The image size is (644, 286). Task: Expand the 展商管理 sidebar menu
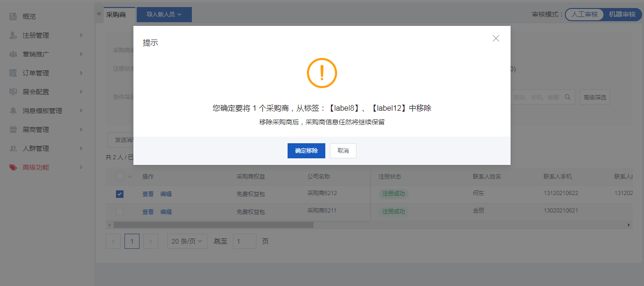pos(46,130)
